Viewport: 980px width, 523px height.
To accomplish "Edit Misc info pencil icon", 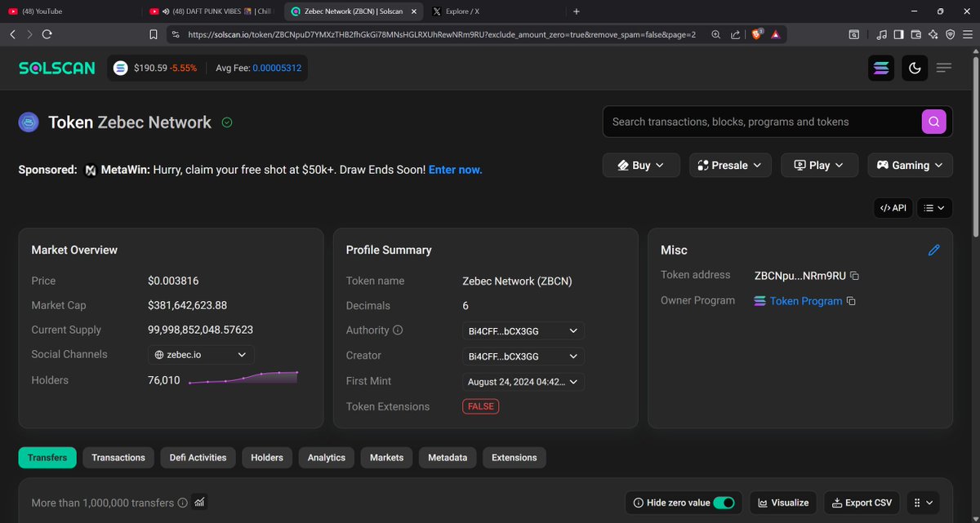I will [934, 250].
